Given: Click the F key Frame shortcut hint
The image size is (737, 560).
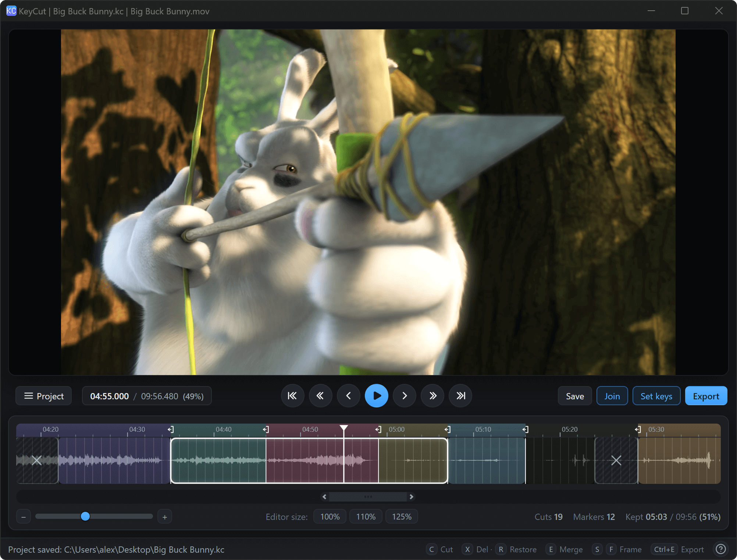Looking at the screenshot, I should pyautogui.click(x=624, y=549).
